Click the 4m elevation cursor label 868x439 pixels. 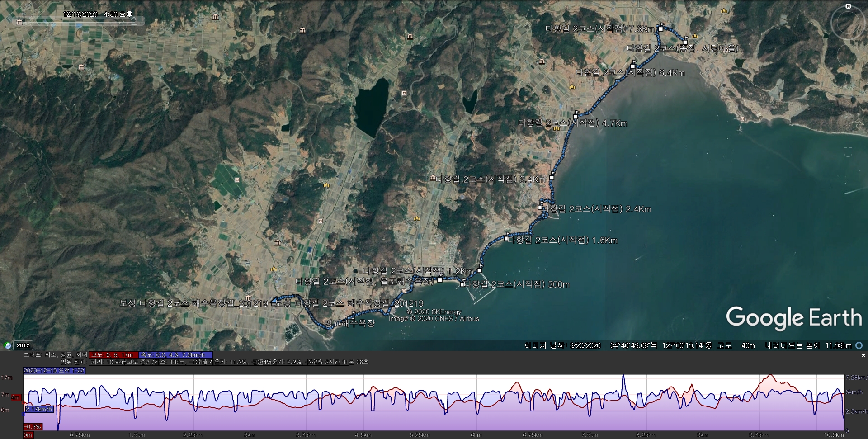[16, 397]
